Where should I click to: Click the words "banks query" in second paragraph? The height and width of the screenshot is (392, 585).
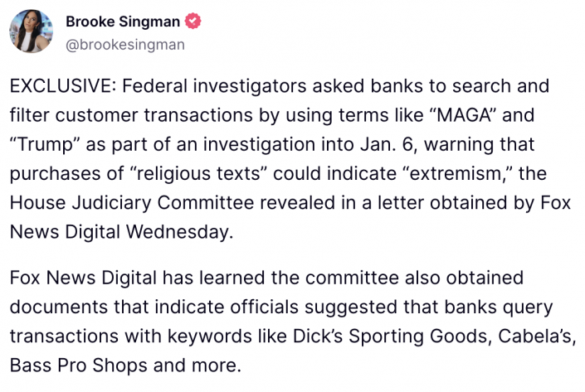click(x=504, y=307)
